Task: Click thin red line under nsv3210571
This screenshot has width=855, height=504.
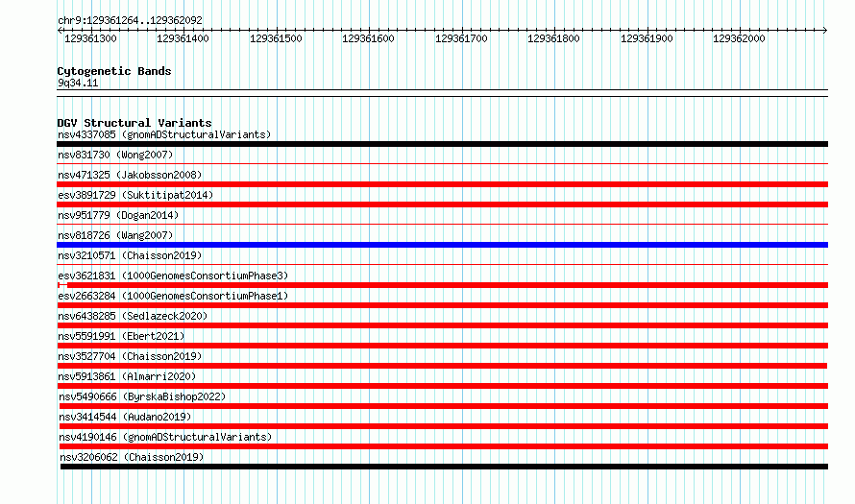Action: 442,264
